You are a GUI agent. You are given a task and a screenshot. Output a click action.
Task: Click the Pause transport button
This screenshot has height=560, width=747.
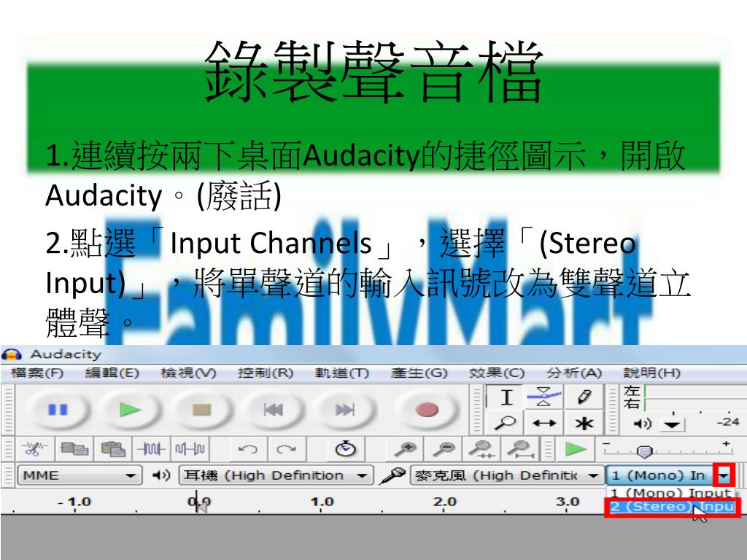[58, 410]
